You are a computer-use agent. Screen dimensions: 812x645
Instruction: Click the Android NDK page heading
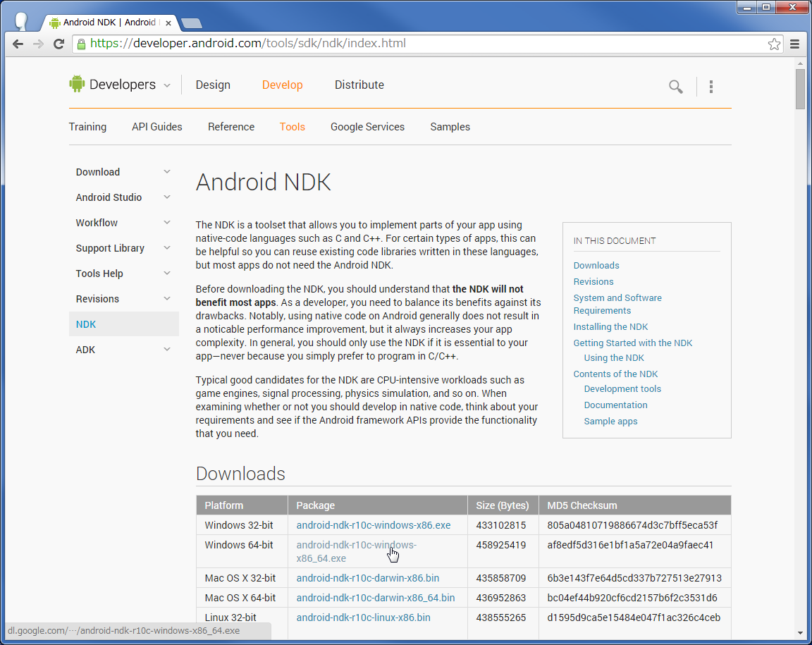[263, 183]
